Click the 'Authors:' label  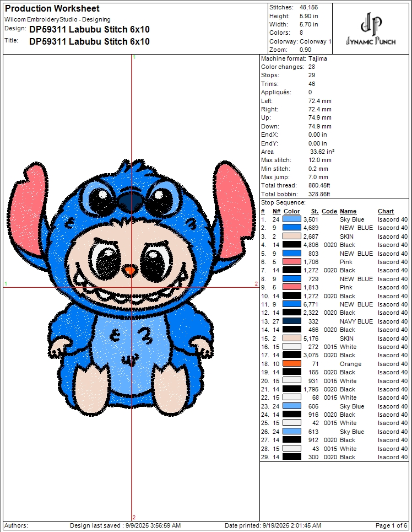coord(17,525)
